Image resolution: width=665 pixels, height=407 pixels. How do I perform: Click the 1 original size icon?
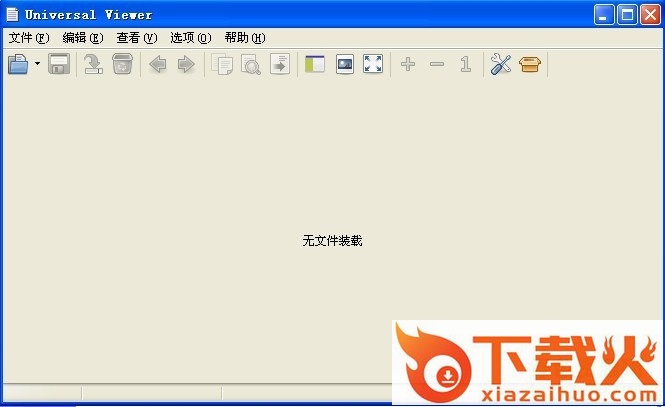466,64
